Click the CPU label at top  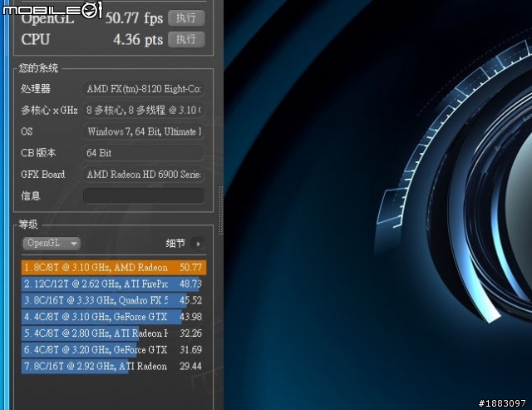(x=36, y=39)
